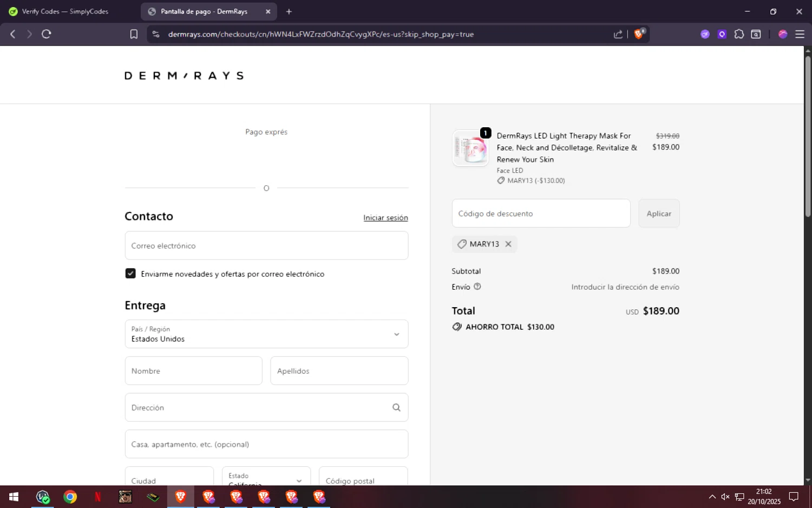Click the LED mask product thumbnail
Image resolution: width=812 pixels, height=508 pixels.
point(470,148)
